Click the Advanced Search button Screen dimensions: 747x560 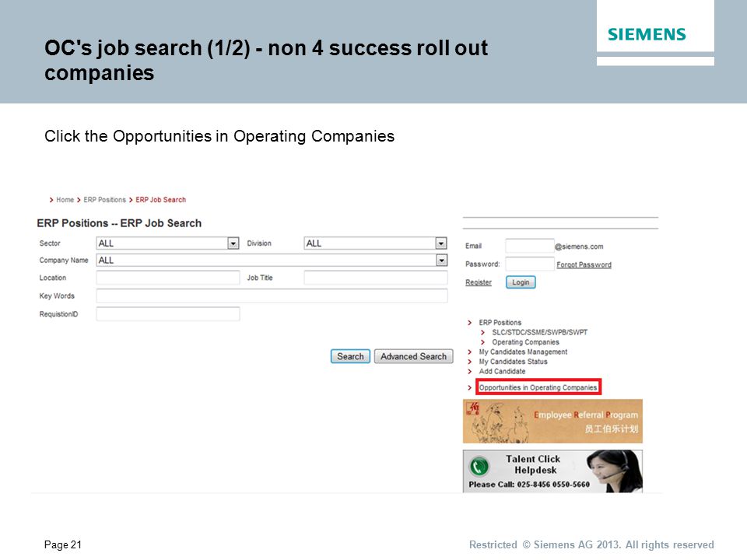tap(413, 356)
